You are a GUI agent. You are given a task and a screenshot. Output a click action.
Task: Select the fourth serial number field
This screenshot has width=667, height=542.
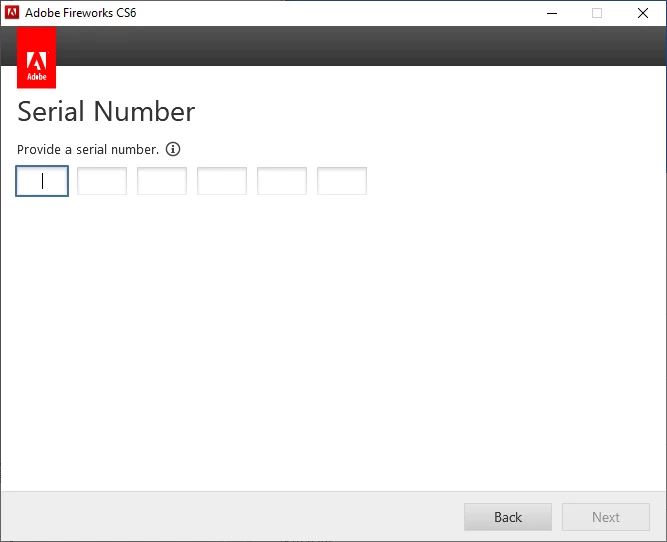[x=222, y=181]
